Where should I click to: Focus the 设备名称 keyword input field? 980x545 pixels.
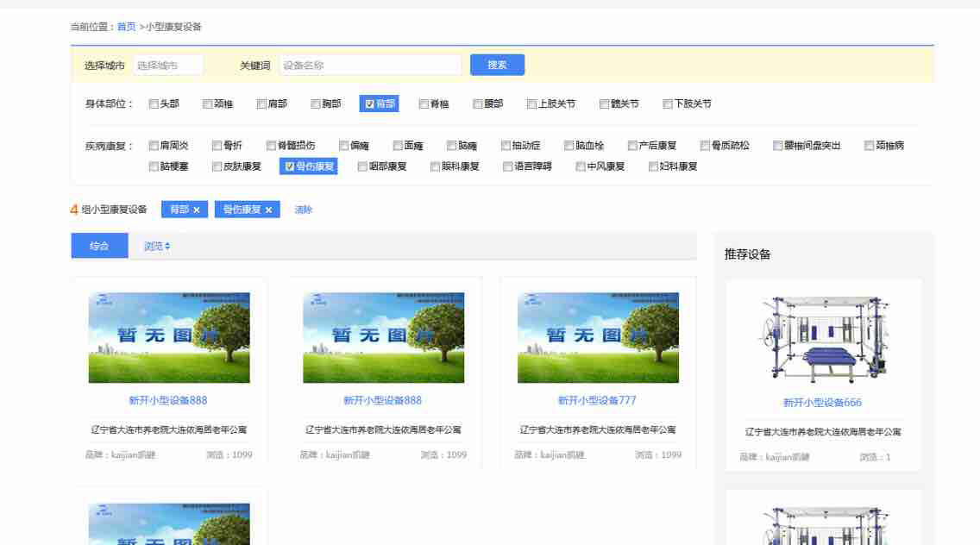[370, 66]
